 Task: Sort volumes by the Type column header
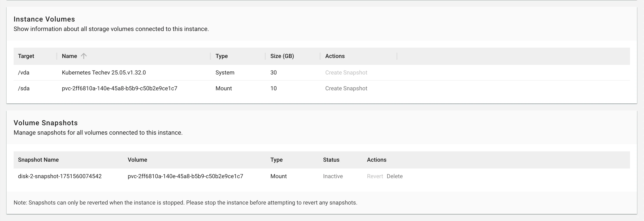tap(221, 56)
